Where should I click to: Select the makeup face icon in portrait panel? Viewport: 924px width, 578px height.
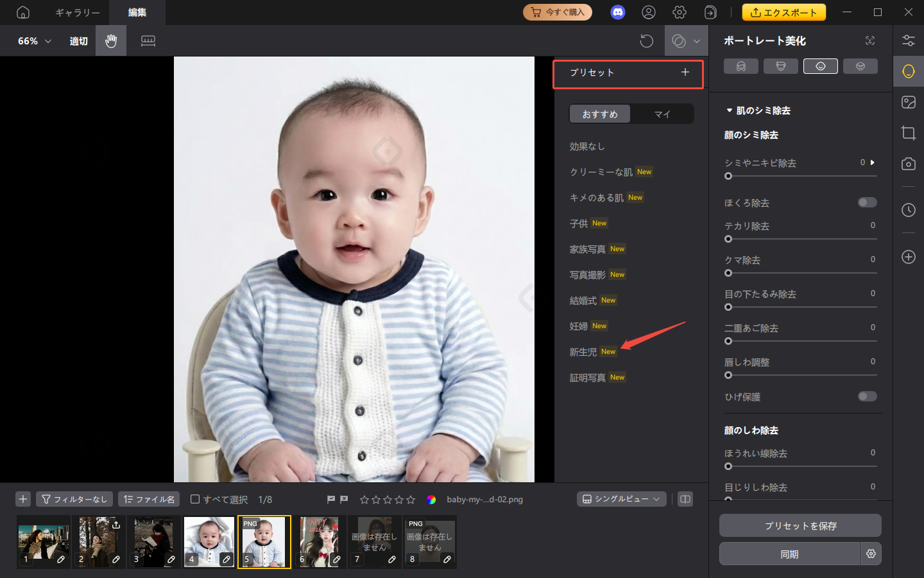point(860,66)
